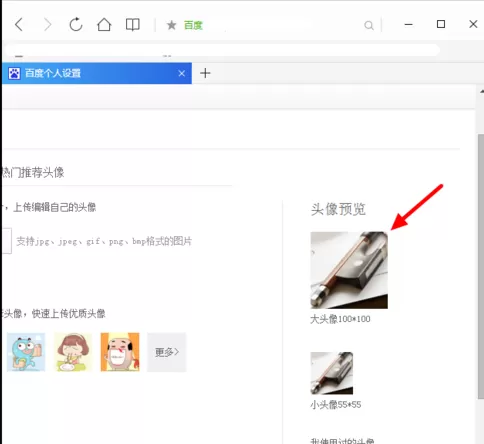Reload the page with the refresh icon
Image resolution: width=484 pixels, height=444 pixels.
tap(76, 24)
